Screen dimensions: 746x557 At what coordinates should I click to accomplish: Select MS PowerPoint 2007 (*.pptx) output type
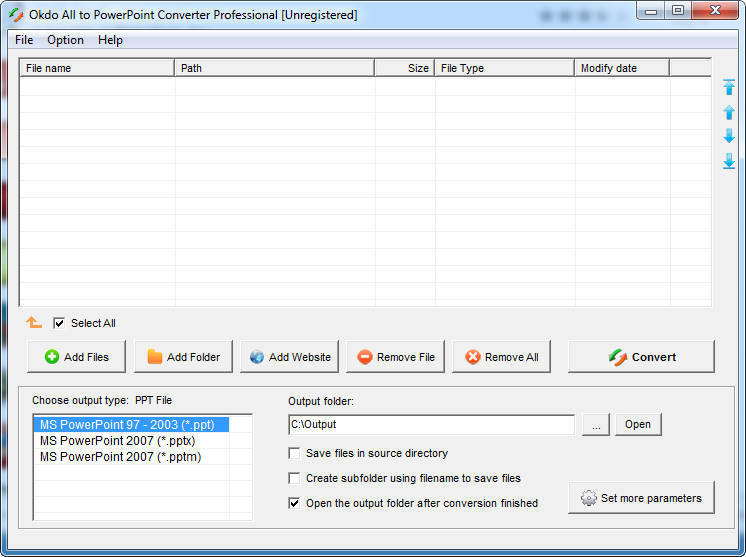click(131, 440)
